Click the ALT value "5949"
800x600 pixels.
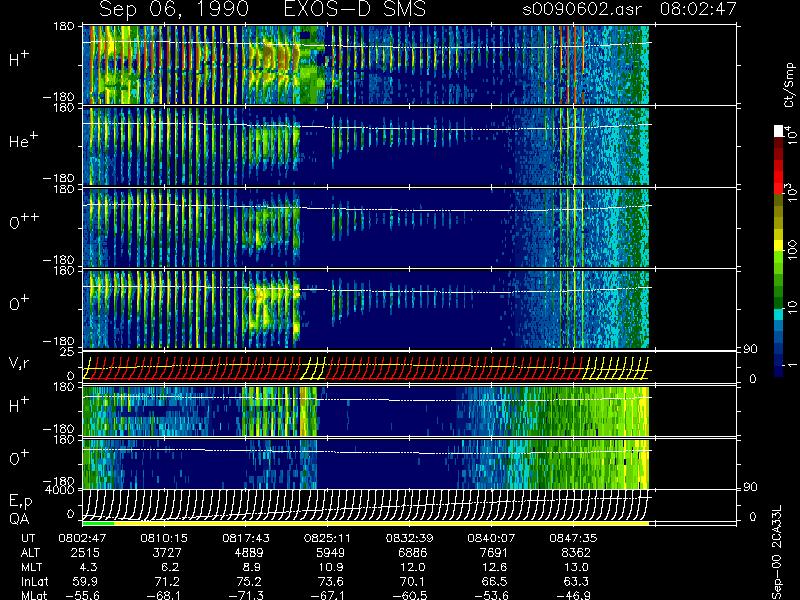pyautogui.click(x=331, y=553)
